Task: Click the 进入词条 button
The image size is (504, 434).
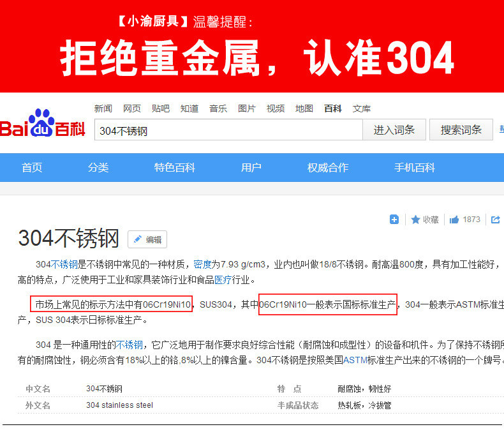Action: pyautogui.click(x=394, y=130)
